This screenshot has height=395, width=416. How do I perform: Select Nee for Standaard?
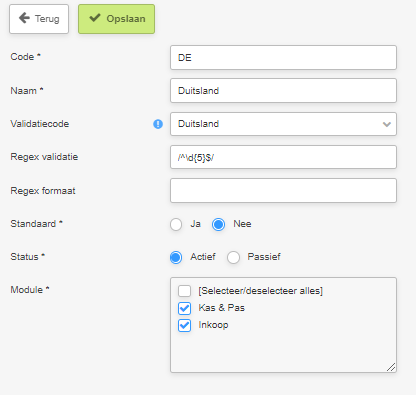click(x=219, y=224)
